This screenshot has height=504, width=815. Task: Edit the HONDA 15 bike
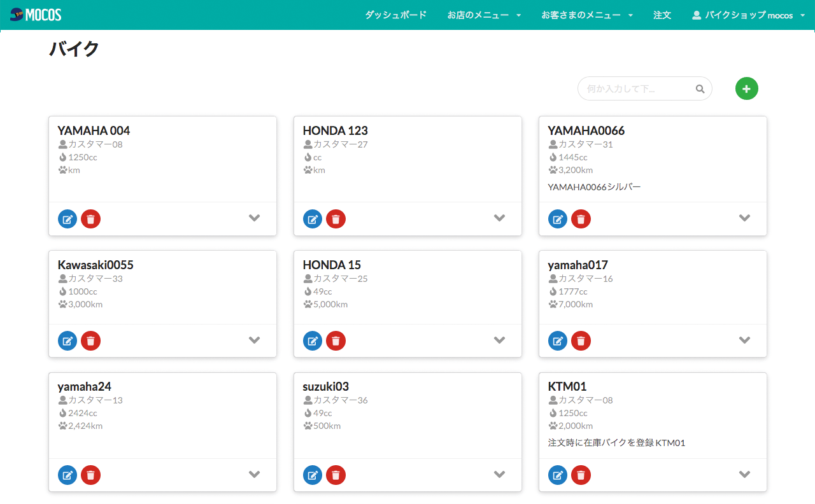click(x=313, y=340)
